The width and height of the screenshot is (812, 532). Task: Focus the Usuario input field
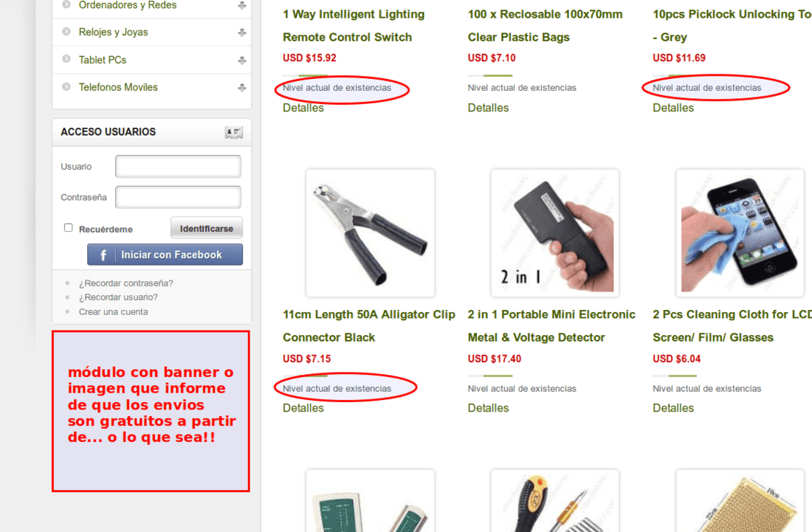[x=178, y=167]
